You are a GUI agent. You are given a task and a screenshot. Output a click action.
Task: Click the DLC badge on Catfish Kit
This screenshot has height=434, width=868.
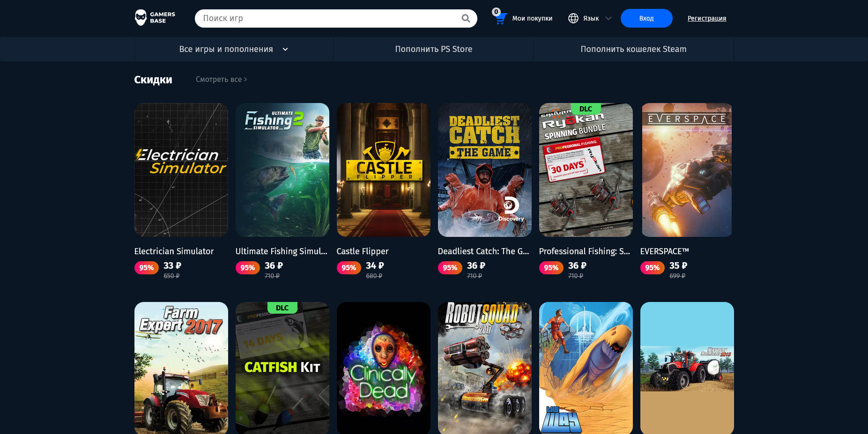282,308
